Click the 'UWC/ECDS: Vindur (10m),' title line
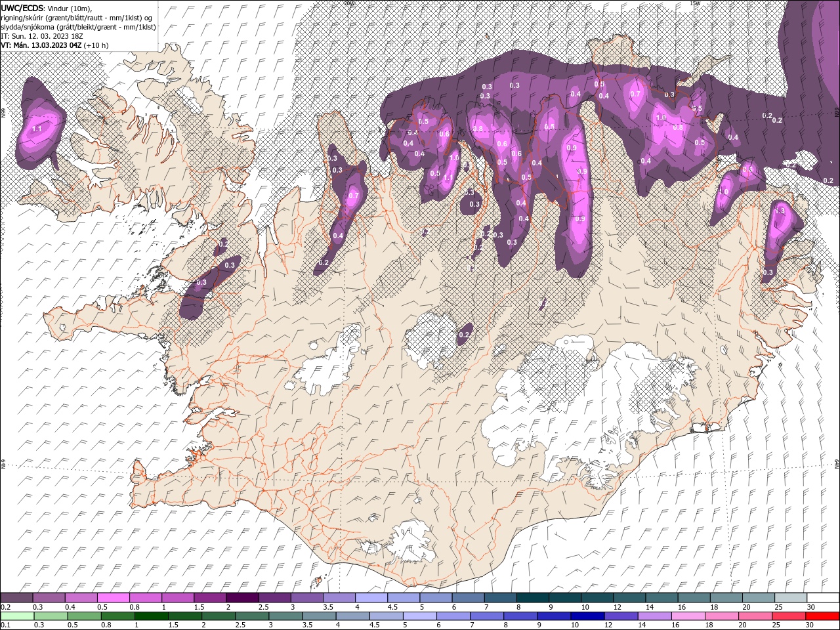 (47, 8)
